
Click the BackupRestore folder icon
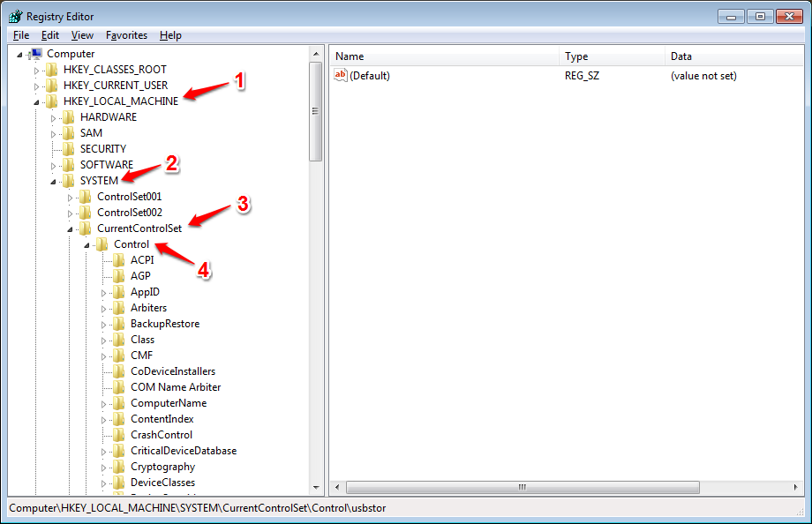coord(118,324)
